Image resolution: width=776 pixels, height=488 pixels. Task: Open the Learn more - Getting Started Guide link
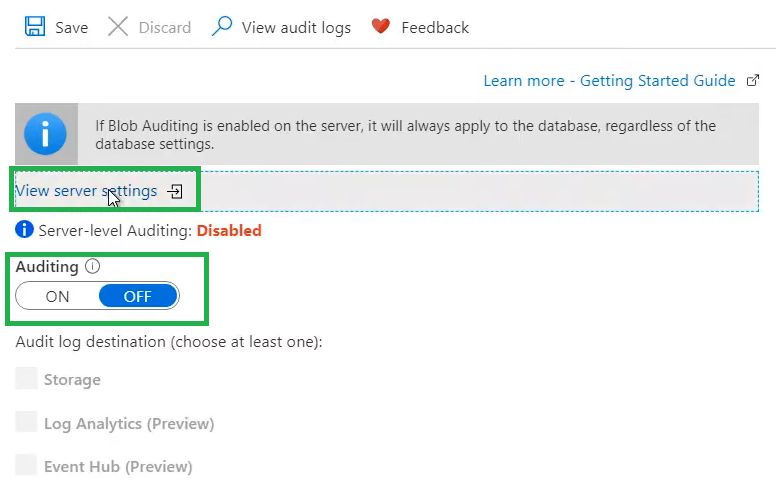609,81
